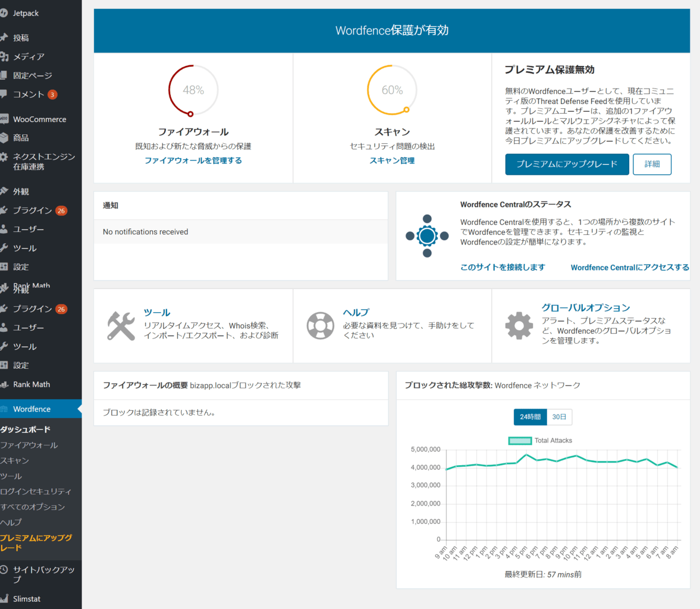The height and width of the screenshot is (609, 700).
Task: Open Rank Math item directly above Wordfence
Action: [32, 384]
